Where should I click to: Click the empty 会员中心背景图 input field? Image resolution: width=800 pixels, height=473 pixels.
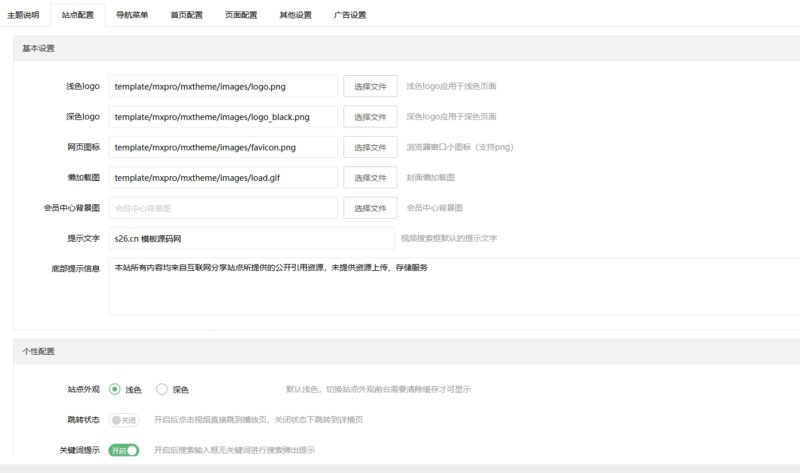click(x=222, y=208)
